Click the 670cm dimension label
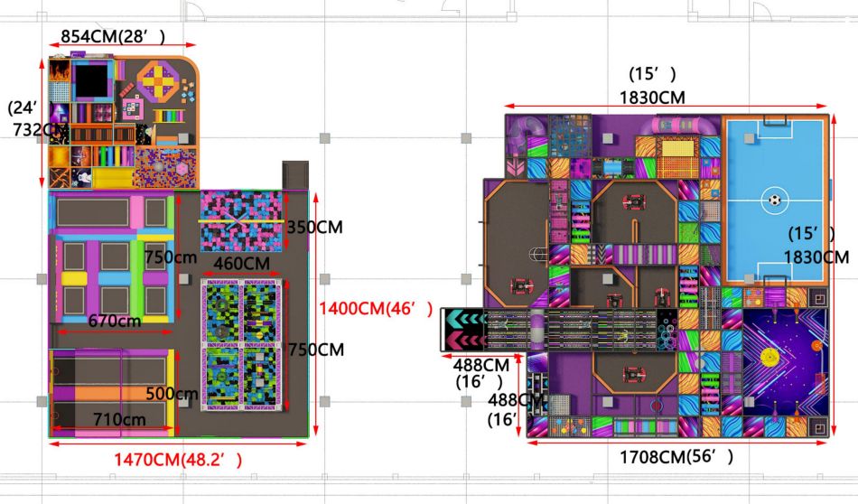The height and width of the screenshot is (504, 858). 115,322
